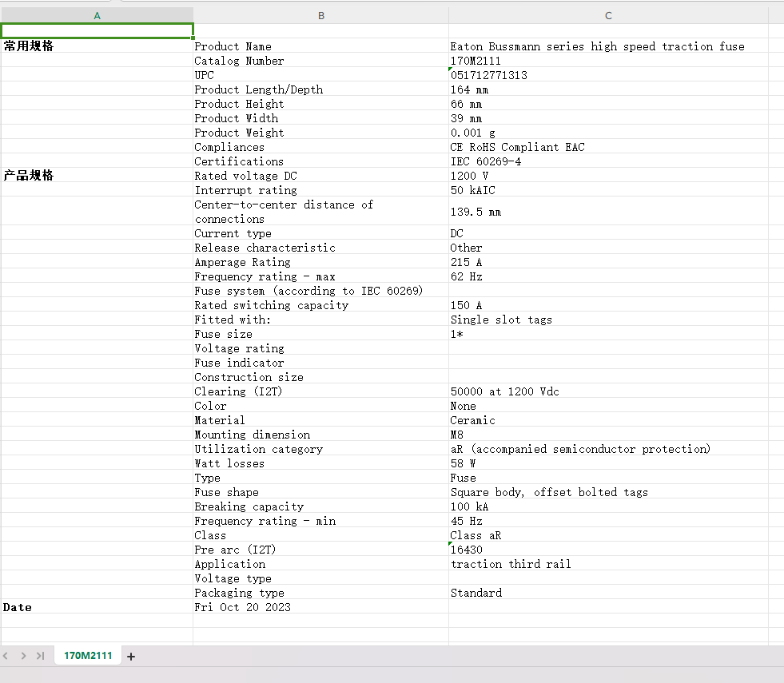Click the 50 kAIC interrupt rating value
The height and width of the screenshot is (683, 784).
tap(608, 190)
